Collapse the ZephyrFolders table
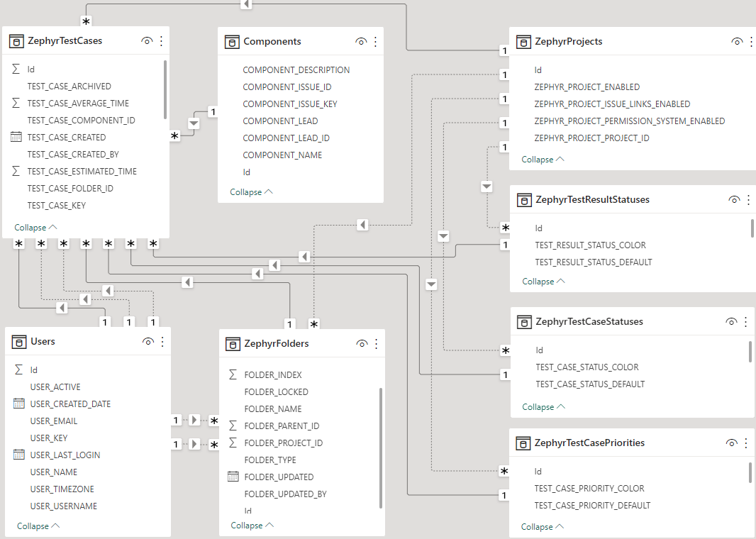 coord(252,526)
